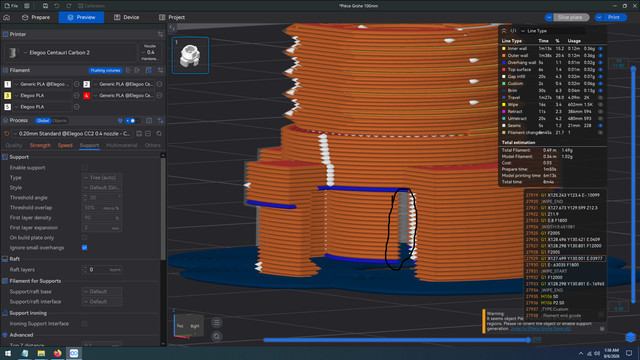Select the Objects process mode
The image size is (640, 360).
pyautogui.click(x=60, y=121)
